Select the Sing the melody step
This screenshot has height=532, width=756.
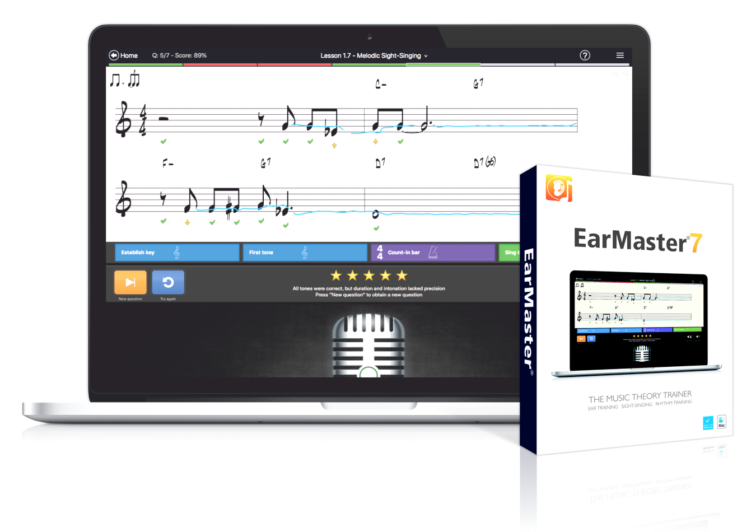pos(510,252)
